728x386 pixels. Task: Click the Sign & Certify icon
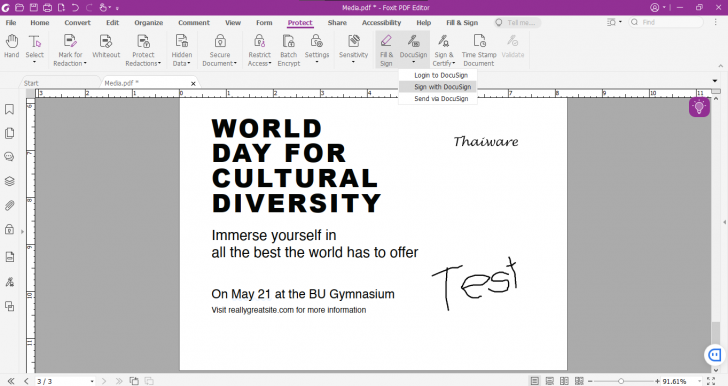(444, 42)
